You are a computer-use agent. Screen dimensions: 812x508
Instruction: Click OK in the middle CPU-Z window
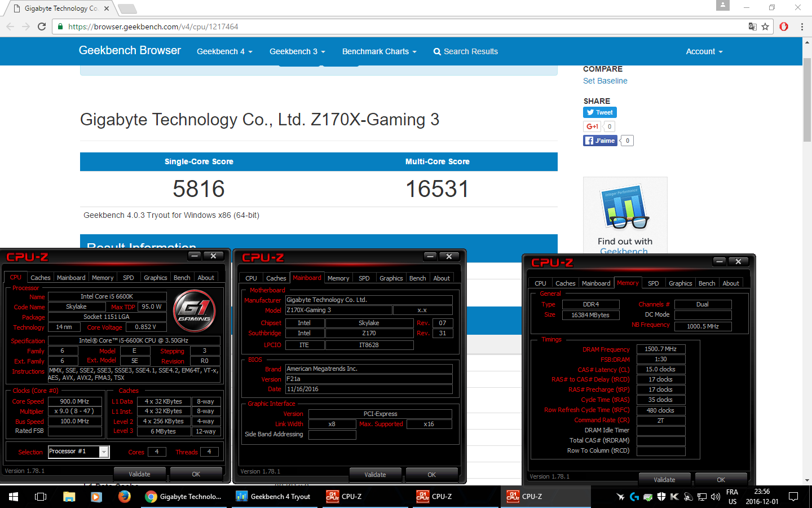(431, 475)
